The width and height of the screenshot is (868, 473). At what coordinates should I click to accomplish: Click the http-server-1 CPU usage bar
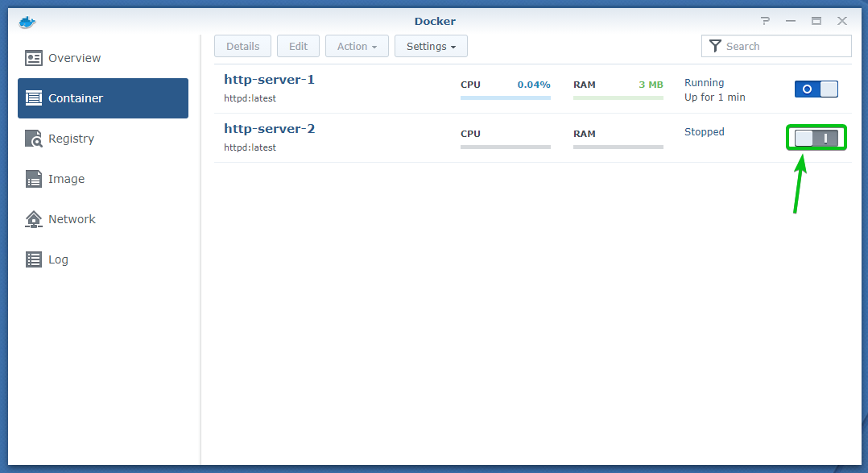[x=506, y=98]
